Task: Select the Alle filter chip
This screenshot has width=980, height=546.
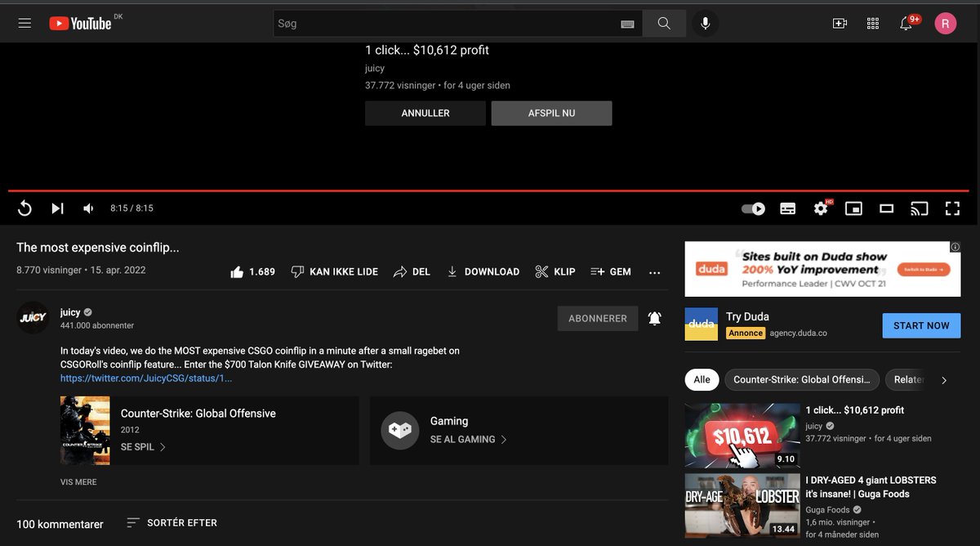Action: click(x=702, y=379)
